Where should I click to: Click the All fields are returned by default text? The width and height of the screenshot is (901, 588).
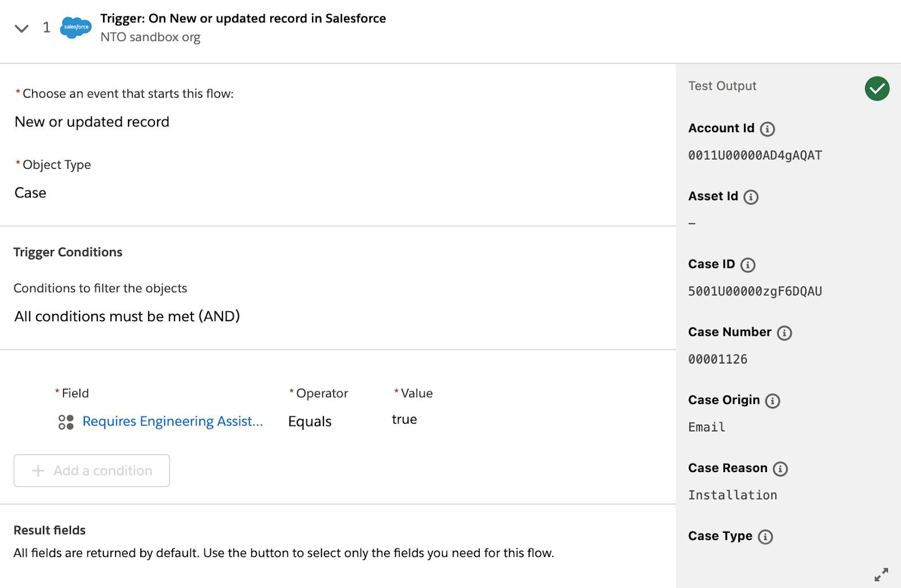click(284, 553)
